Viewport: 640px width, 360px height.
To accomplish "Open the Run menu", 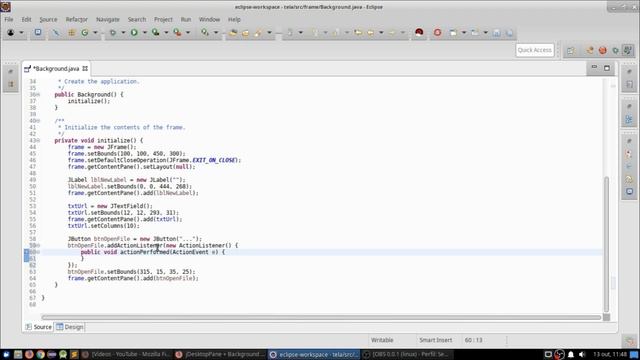I will point(186,19).
